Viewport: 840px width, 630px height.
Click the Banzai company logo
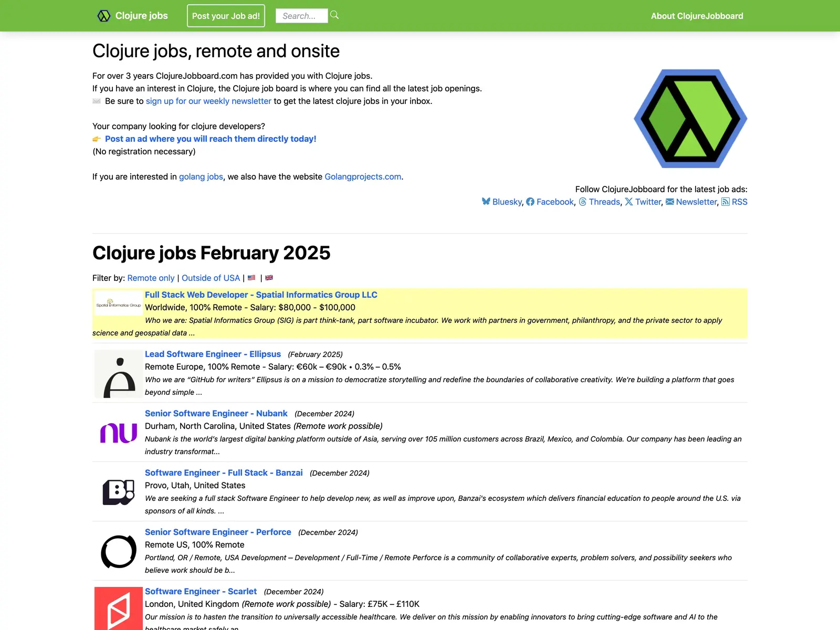119,492
